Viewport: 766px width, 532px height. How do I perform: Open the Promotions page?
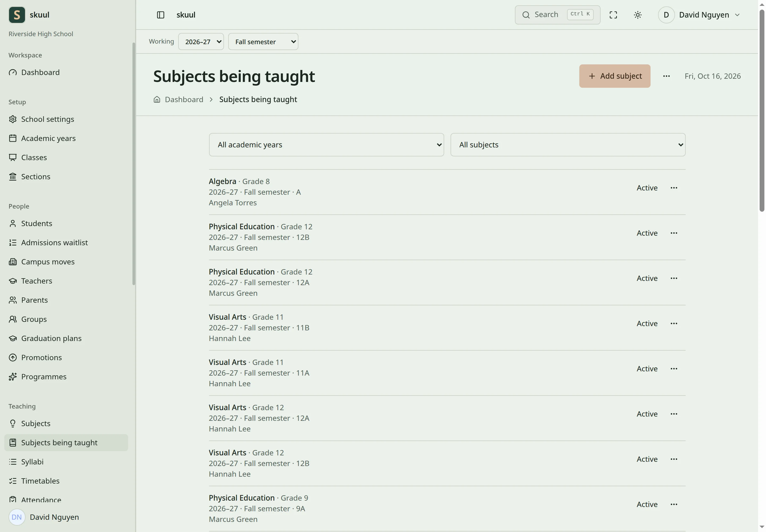pyautogui.click(x=66, y=357)
